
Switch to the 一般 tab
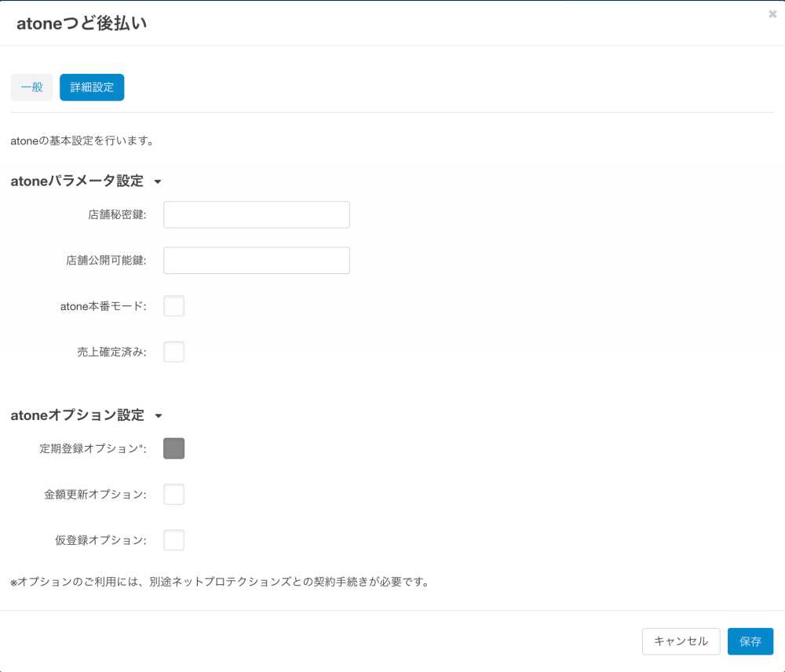click(31, 88)
